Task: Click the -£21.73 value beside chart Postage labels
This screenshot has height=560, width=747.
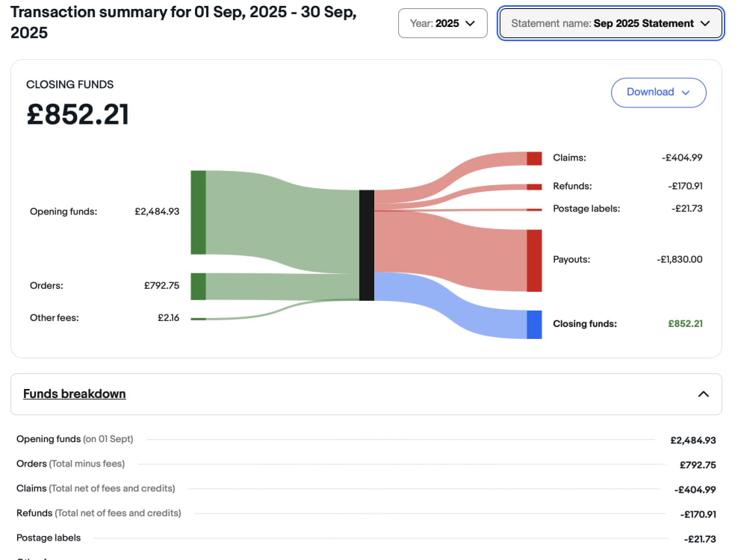Action: [x=687, y=208]
